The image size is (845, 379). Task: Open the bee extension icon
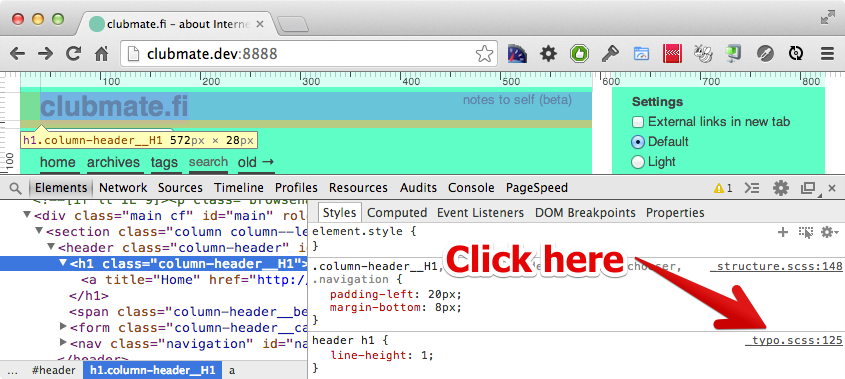coord(703,53)
